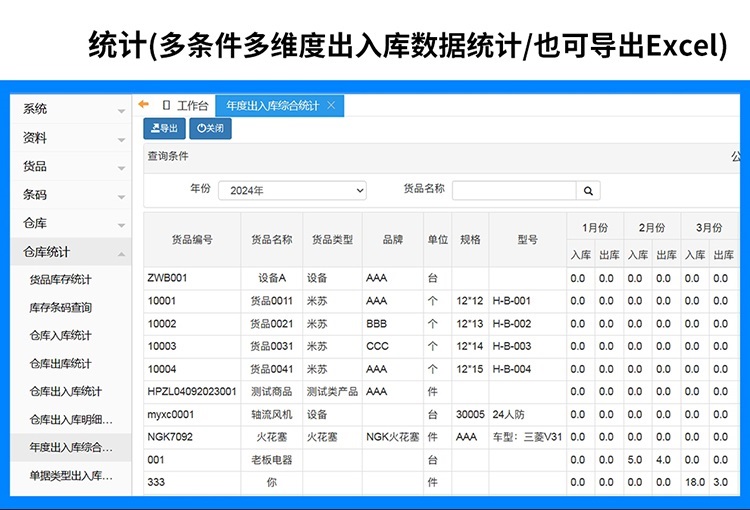Click the 规格 column header

pos(470,240)
